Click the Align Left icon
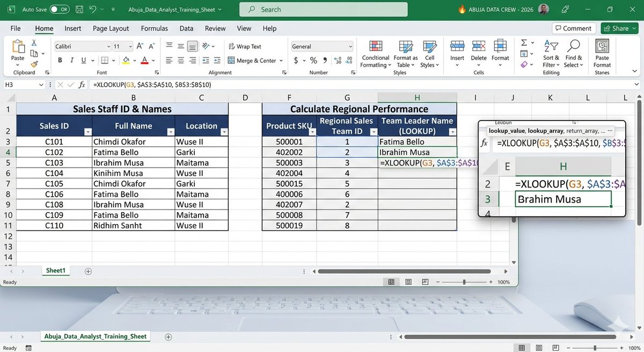The width and height of the screenshot is (644, 352). point(169,61)
